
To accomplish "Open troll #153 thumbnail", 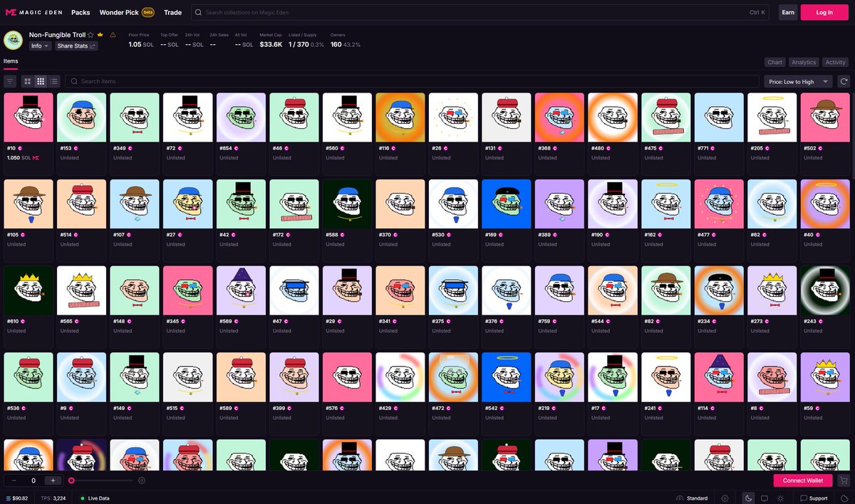I will 81,117.
